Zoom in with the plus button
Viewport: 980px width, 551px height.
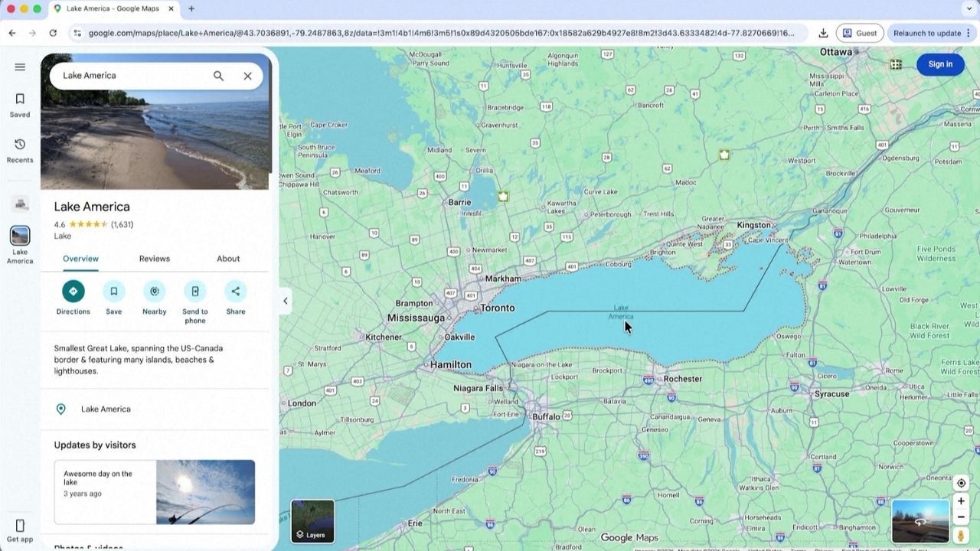[961, 501]
